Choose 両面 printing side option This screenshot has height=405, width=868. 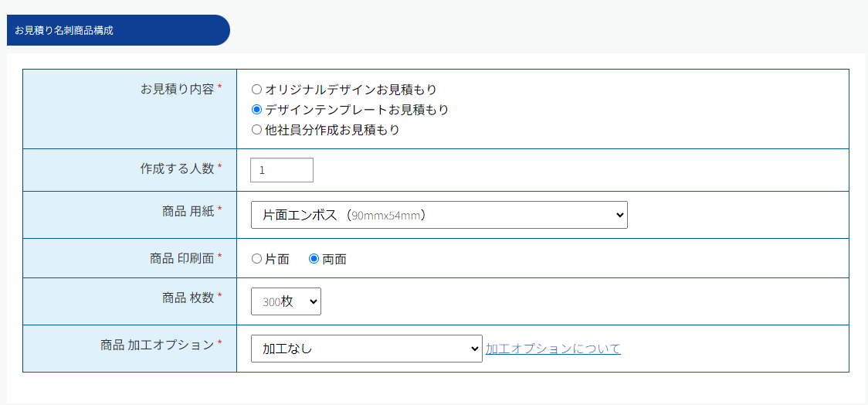pyautogui.click(x=314, y=259)
